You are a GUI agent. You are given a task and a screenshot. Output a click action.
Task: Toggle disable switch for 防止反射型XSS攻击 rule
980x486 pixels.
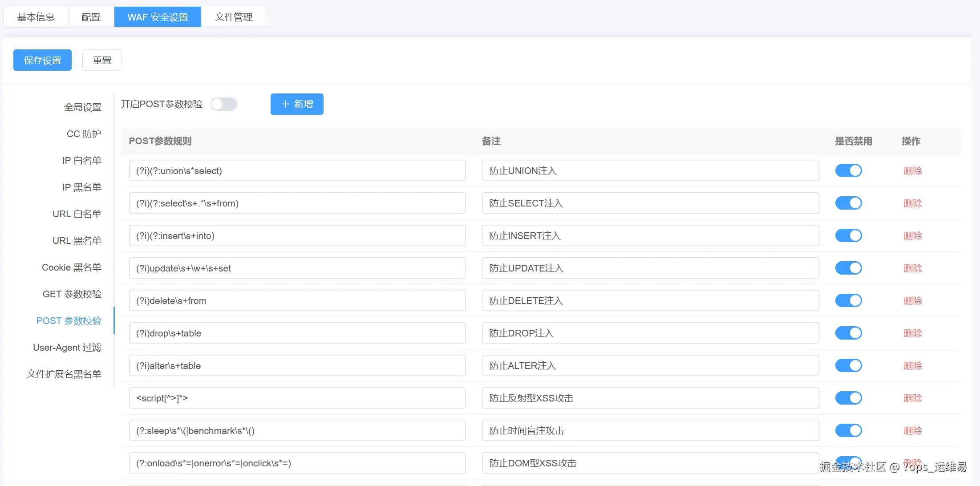tap(848, 398)
